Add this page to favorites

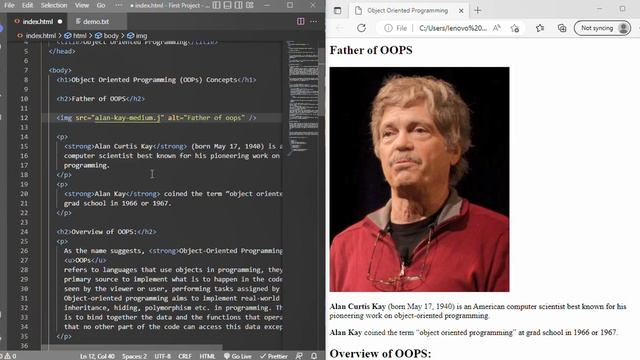click(515, 28)
